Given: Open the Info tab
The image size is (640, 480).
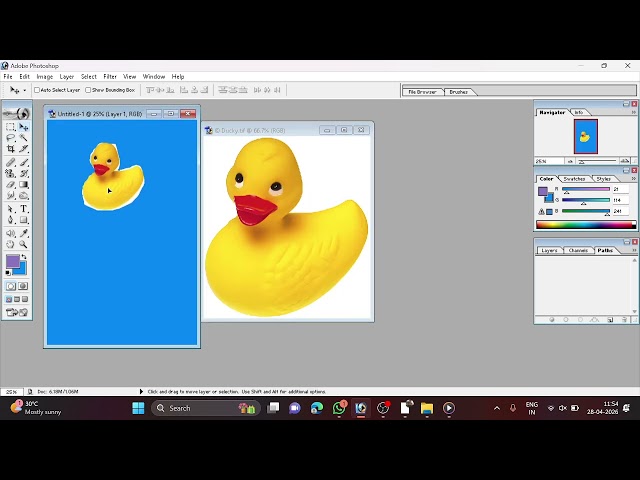Looking at the screenshot, I should tap(579, 112).
